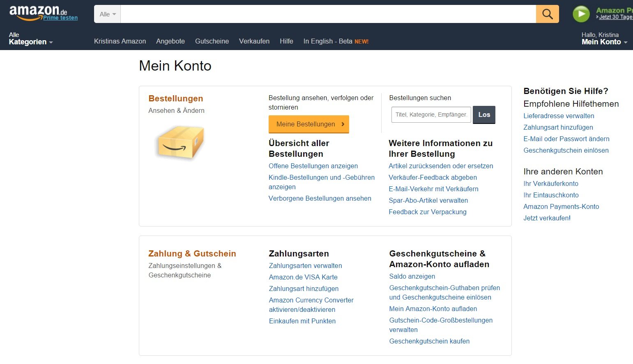Viewport: 633px width, 364px height.
Task: Click Einkaufen mit Punkten
Action: tap(302, 321)
